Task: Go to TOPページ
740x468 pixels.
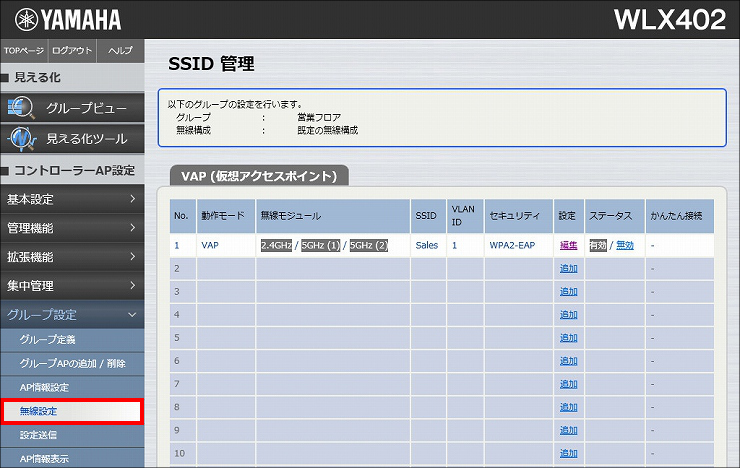Action: [x=24, y=50]
